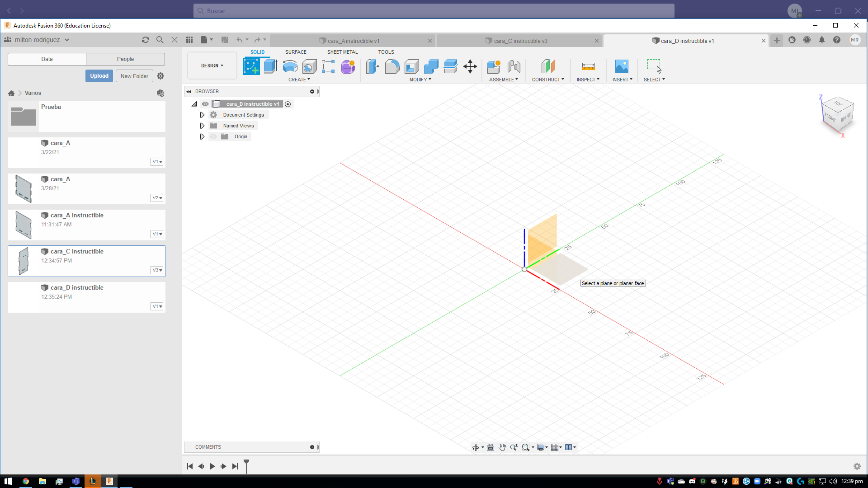Open the CONSTRUCT dropdown menu

pos(548,80)
